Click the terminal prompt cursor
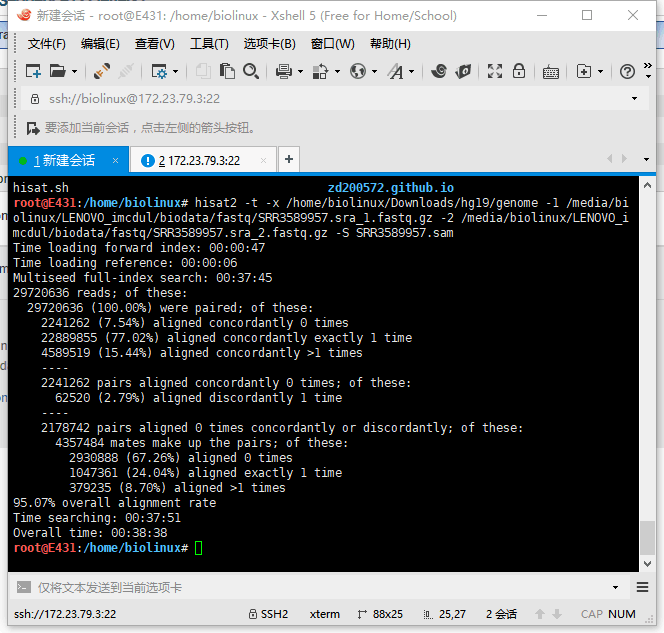Viewport: 664px width, 633px height. 199,548
